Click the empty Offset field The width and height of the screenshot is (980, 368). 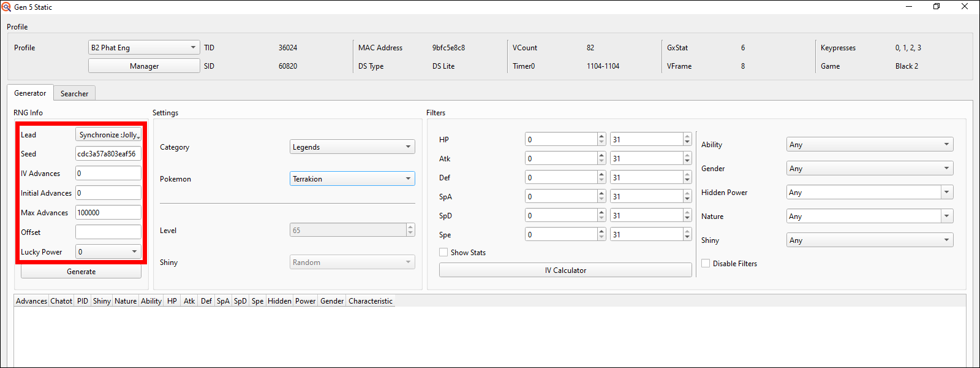[x=108, y=232]
